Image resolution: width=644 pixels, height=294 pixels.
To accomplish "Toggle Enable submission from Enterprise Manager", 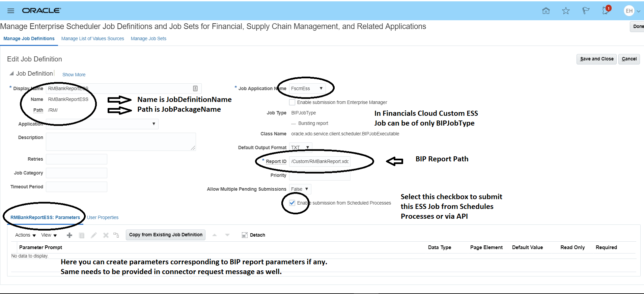I will 292,102.
